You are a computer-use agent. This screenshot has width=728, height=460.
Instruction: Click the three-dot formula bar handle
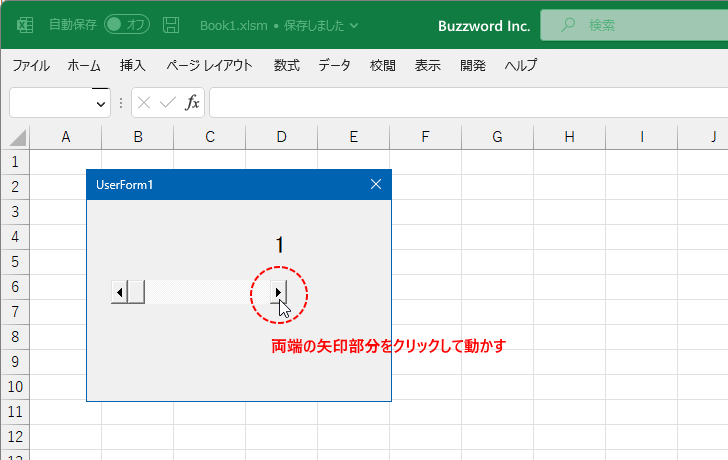[x=121, y=103]
